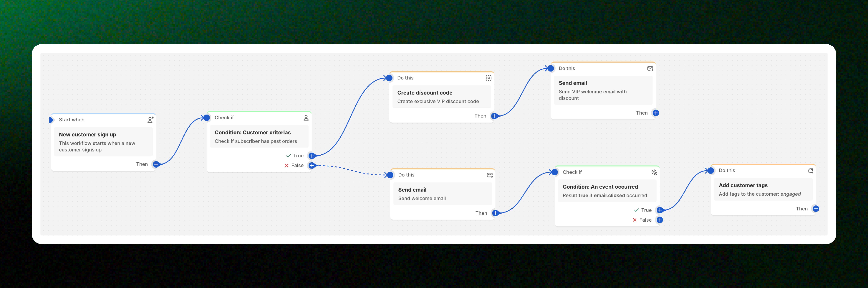The width and height of the screenshot is (868, 288).
Task: Add a step after New customer sign up's Then
Action: coord(156,164)
